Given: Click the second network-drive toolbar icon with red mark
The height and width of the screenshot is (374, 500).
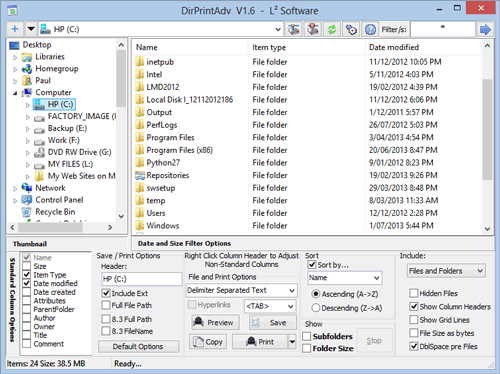Looking at the screenshot, I should pos(313,29).
